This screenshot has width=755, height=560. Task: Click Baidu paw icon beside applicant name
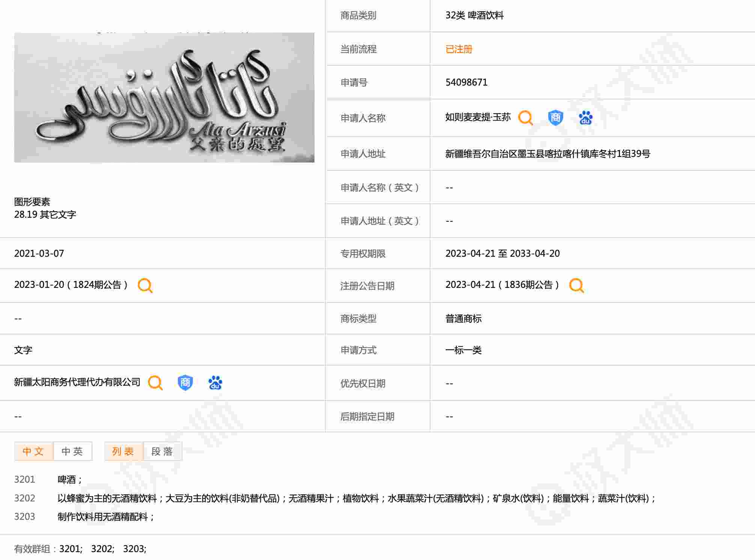pos(585,117)
